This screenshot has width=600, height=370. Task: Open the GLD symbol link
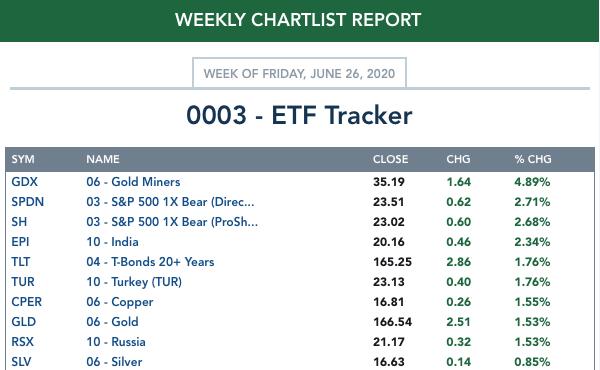point(24,321)
